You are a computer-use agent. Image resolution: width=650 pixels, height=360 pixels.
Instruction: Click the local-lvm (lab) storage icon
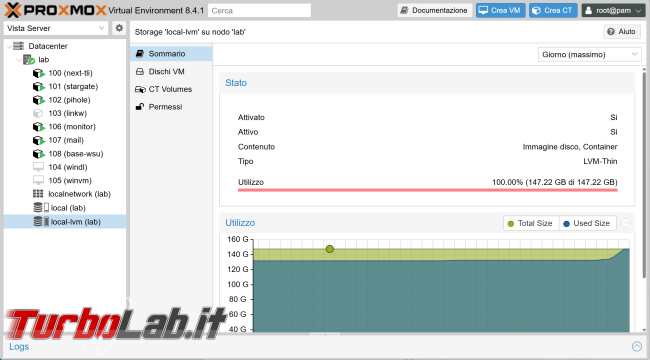41,222
